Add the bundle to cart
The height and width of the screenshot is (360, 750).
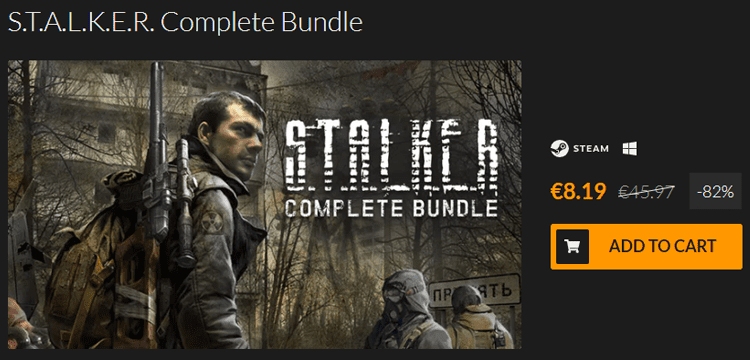click(646, 247)
